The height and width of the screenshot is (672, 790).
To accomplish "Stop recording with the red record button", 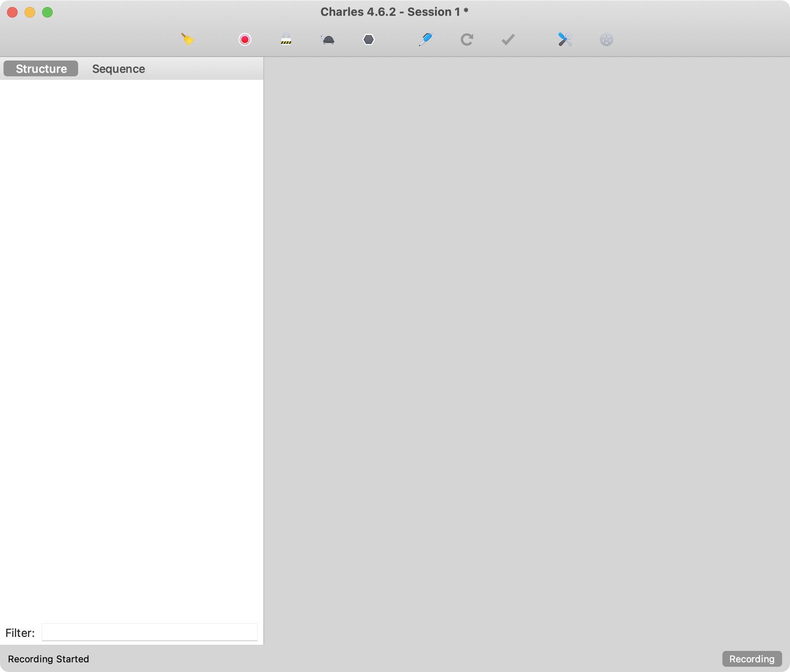I will [245, 39].
